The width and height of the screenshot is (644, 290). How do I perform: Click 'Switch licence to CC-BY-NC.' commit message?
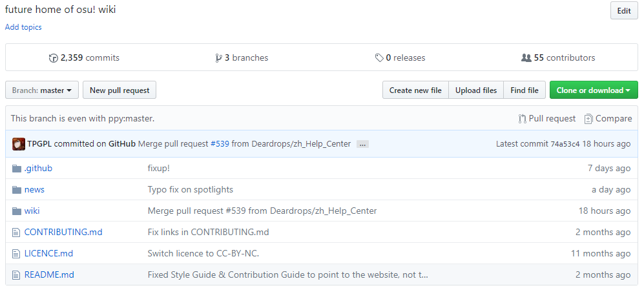(203, 254)
